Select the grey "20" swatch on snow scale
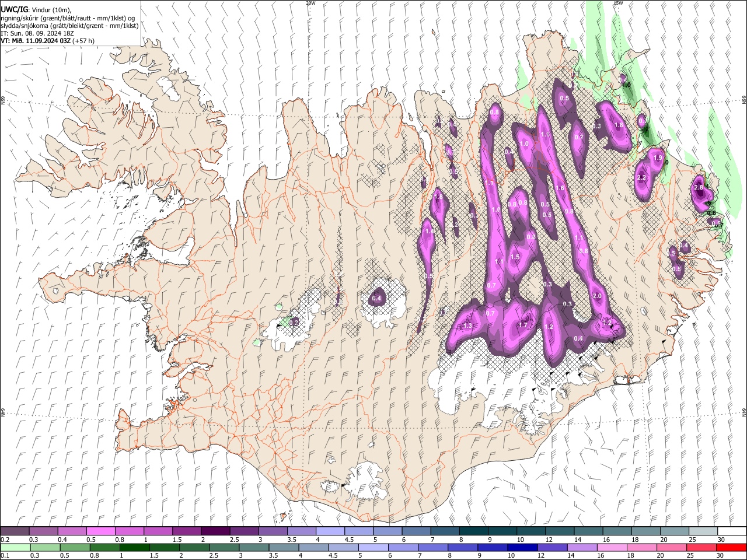This screenshot has height=560, width=747. tap(674, 531)
